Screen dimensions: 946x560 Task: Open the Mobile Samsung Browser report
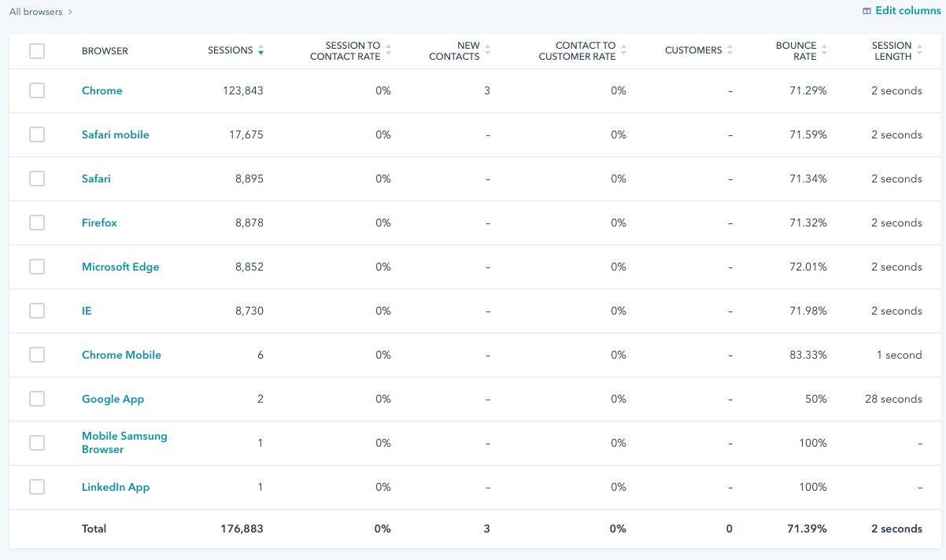click(x=124, y=442)
